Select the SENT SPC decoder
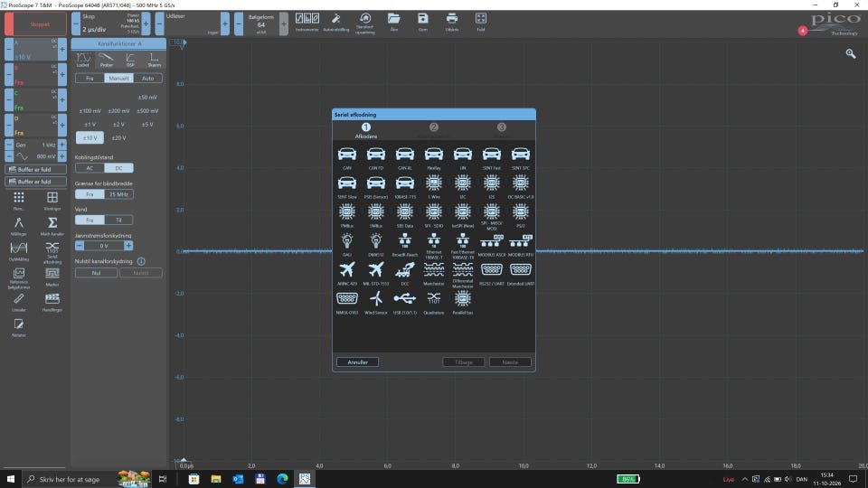This screenshot has width=868, height=488. (x=521, y=155)
